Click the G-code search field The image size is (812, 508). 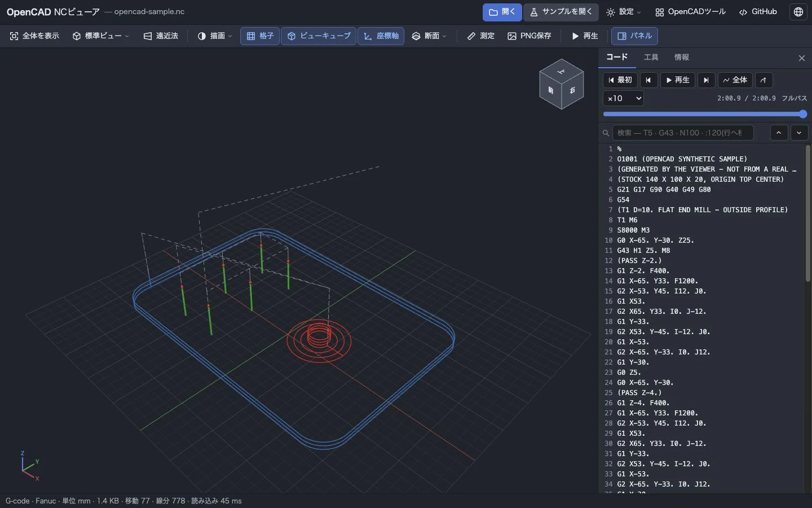(683, 133)
